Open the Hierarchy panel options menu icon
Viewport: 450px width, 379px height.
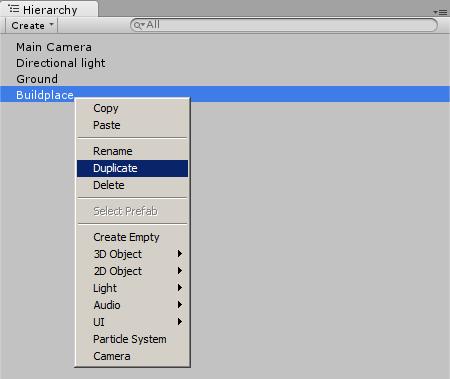[440, 12]
